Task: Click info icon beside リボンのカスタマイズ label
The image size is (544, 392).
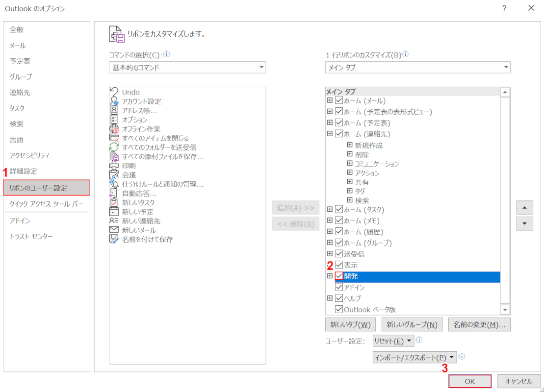Action: (405, 54)
